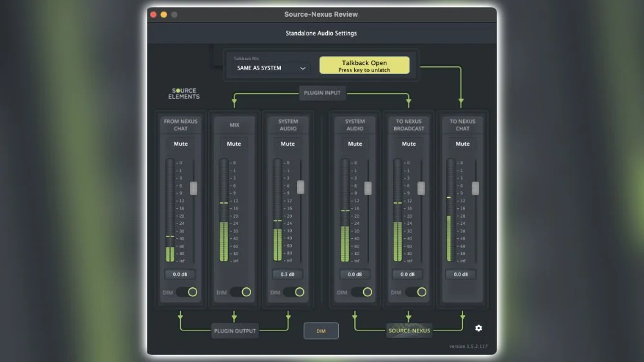Image resolution: width=644 pixels, height=362 pixels.
Task: Click the From Nexus Chat fader handle
Action: pos(193,188)
